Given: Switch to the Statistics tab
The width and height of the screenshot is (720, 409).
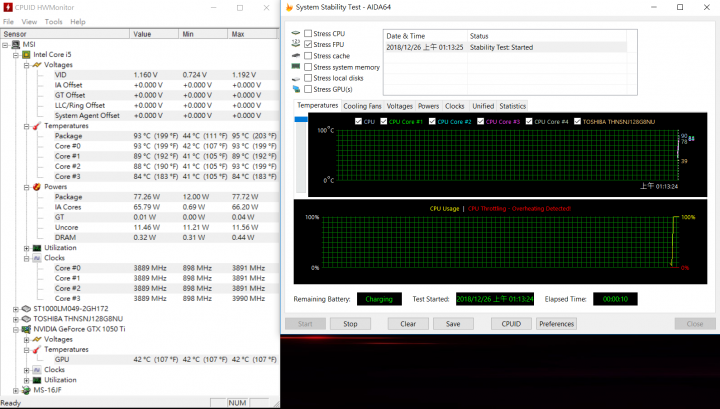Looking at the screenshot, I should point(512,106).
